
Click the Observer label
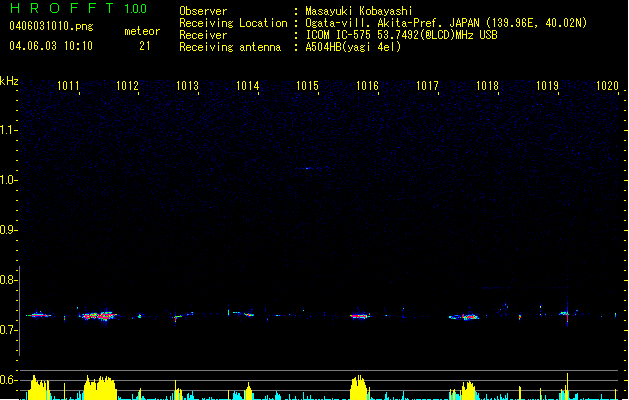pyautogui.click(x=203, y=11)
